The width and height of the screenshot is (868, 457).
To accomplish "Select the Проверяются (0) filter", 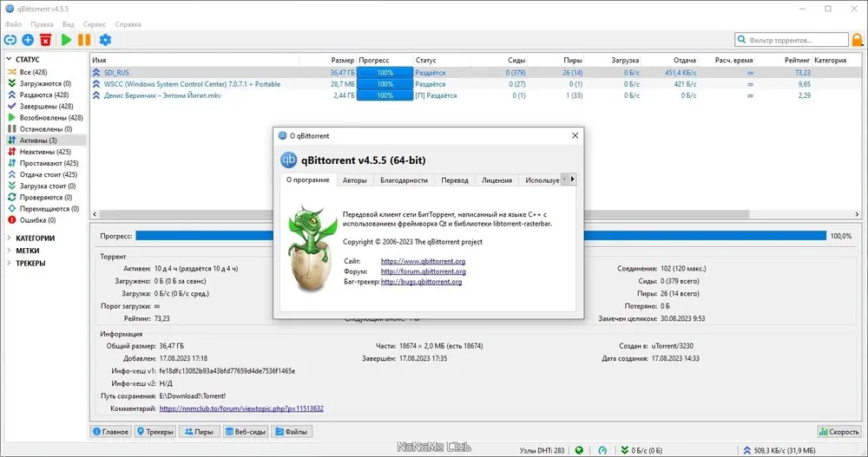I will (45, 198).
